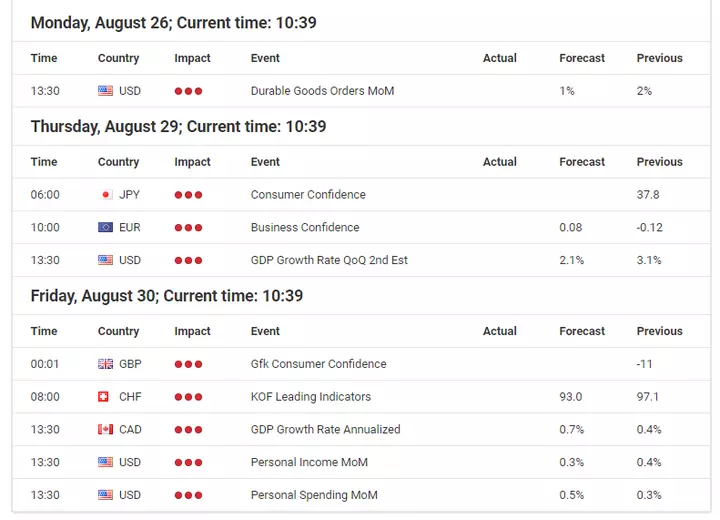The width and height of the screenshot is (720, 520).
Task: Click the Friday, August 30 date heading
Action: (x=167, y=296)
